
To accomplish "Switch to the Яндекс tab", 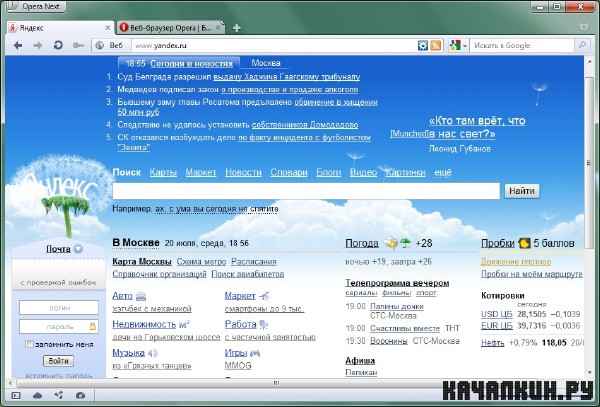I will tap(60, 28).
